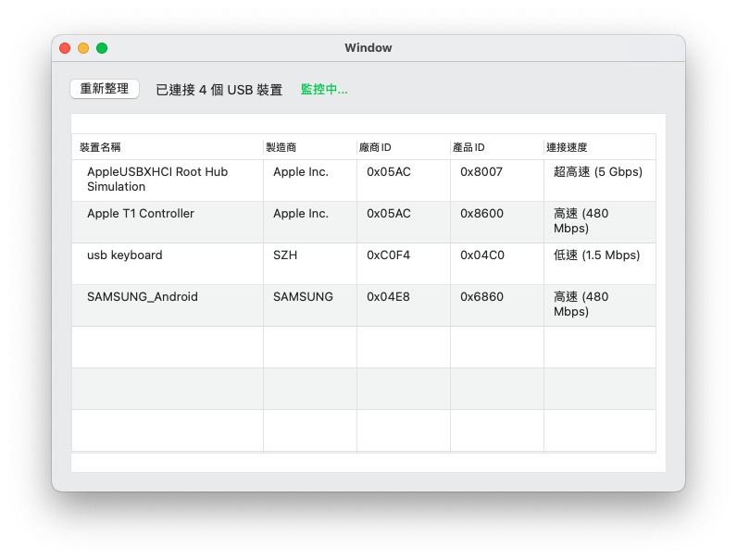Select the SAMSUNG_Android device entry
737x560 pixels.
pyautogui.click(x=143, y=297)
